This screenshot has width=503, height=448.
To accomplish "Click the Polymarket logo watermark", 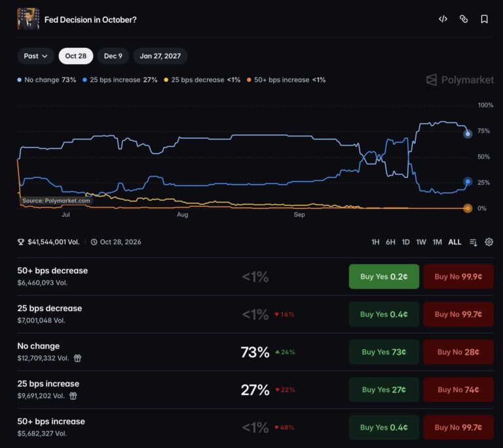I will pyautogui.click(x=460, y=80).
